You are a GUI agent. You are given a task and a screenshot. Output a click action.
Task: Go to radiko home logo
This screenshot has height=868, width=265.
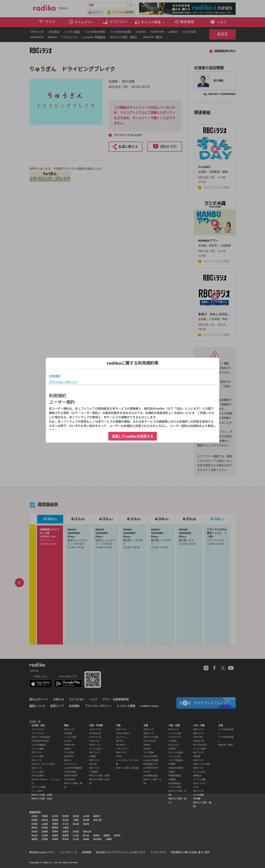[44, 8]
